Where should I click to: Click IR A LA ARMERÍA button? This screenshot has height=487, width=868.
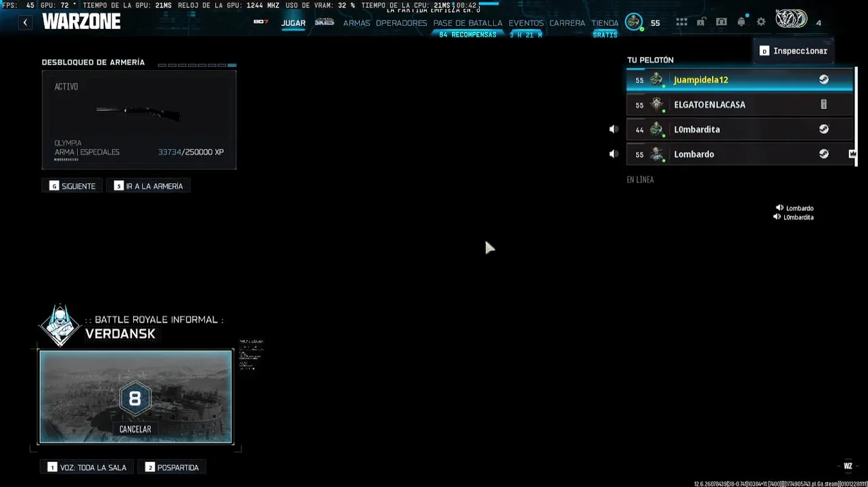point(148,186)
